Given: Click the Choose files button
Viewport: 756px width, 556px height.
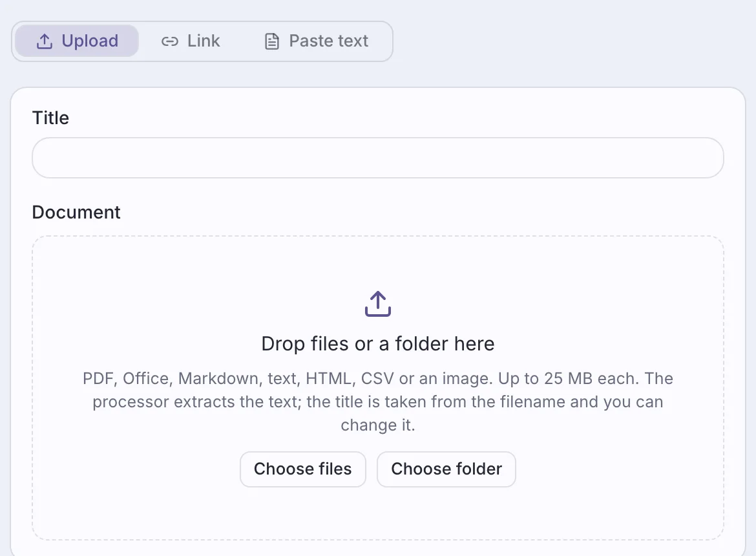Looking at the screenshot, I should tap(303, 469).
